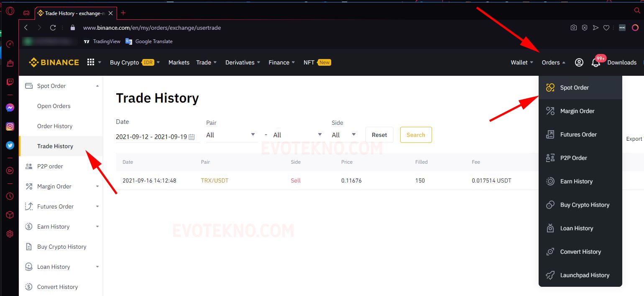Click the Binance notifications bell icon
Viewport: 644px width, 296px height.
pyautogui.click(x=596, y=63)
